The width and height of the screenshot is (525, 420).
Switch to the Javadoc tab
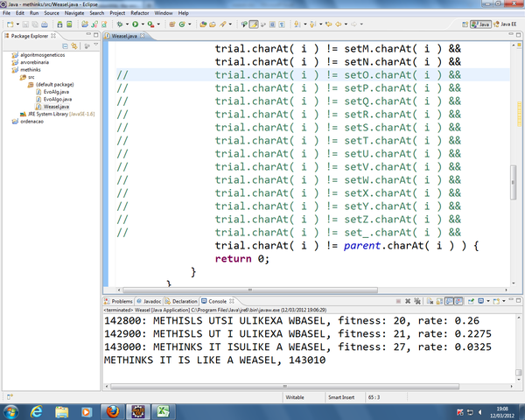click(152, 300)
